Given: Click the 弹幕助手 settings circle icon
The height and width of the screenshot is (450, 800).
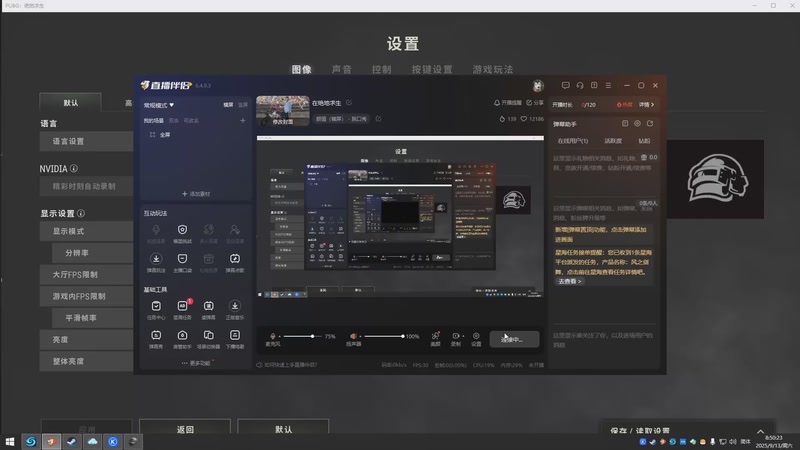Looking at the screenshot, I should pyautogui.click(x=637, y=123).
